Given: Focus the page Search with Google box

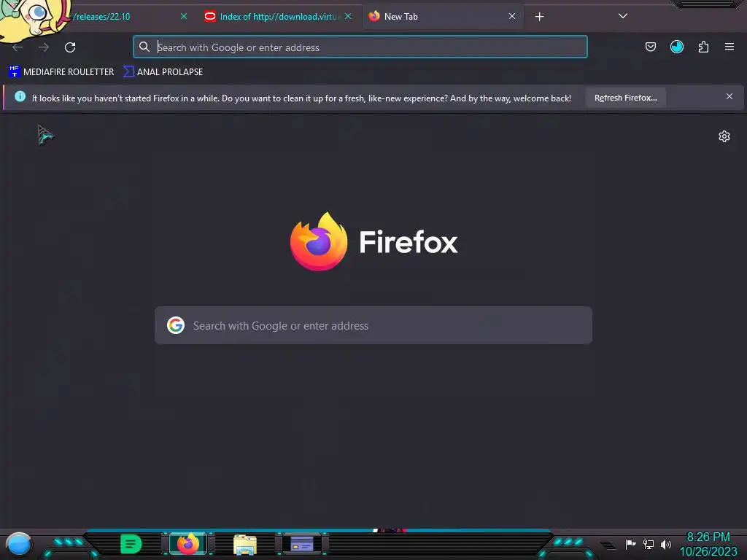Looking at the screenshot, I should (x=373, y=325).
